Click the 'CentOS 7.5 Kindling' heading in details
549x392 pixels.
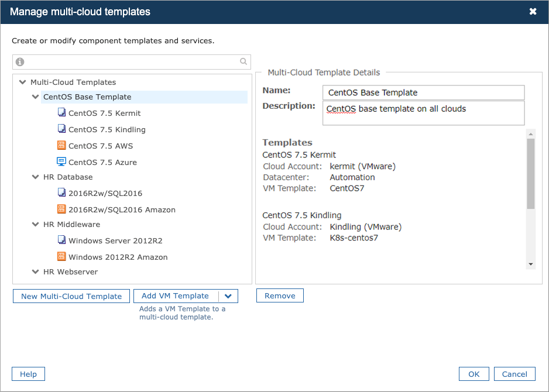(302, 215)
